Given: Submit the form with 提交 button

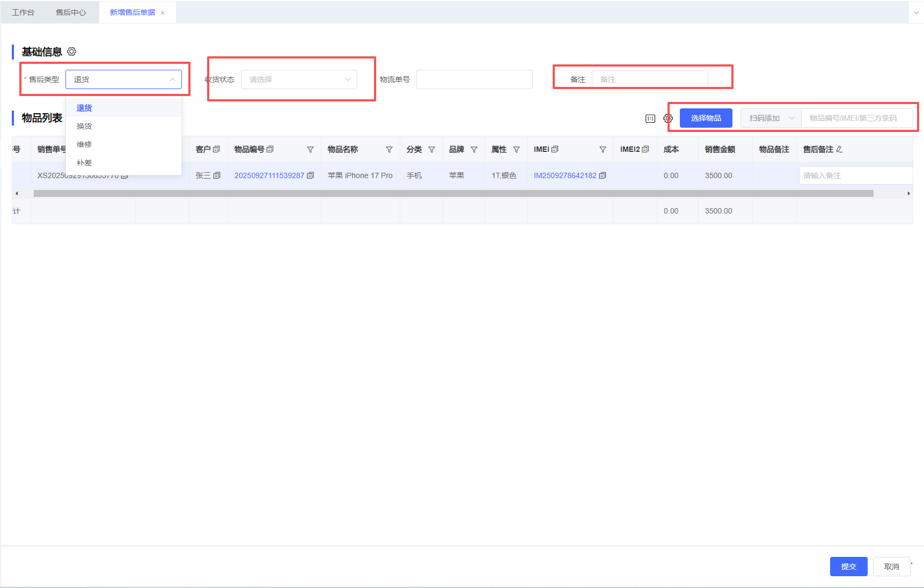Looking at the screenshot, I should (x=848, y=567).
